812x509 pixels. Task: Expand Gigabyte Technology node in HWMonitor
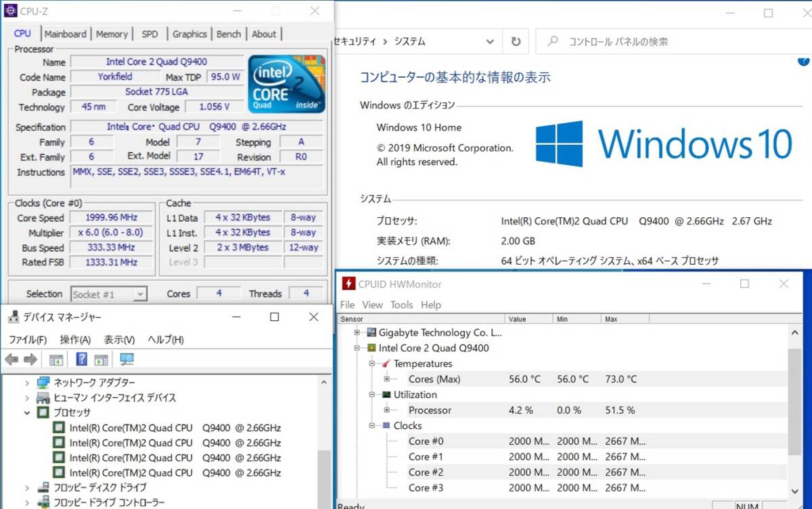(x=357, y=332)
